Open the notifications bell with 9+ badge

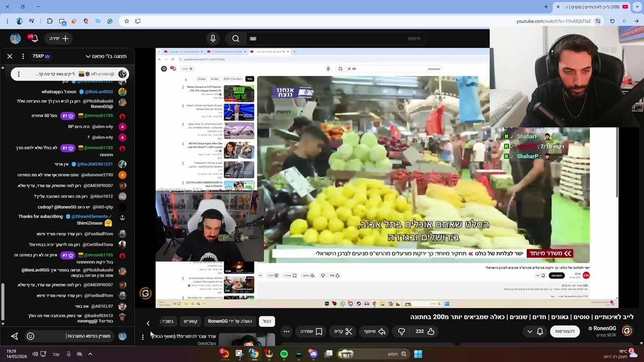coord(33,38)
